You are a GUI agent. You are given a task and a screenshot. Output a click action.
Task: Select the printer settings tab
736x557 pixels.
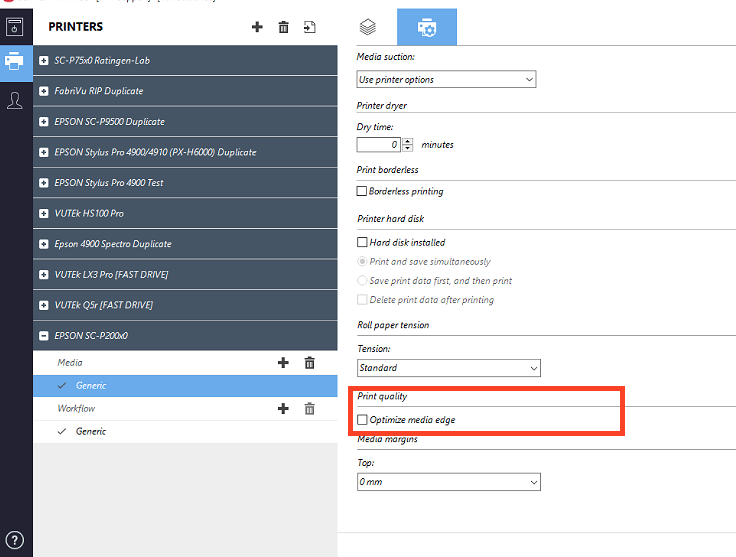pos(427,27)
